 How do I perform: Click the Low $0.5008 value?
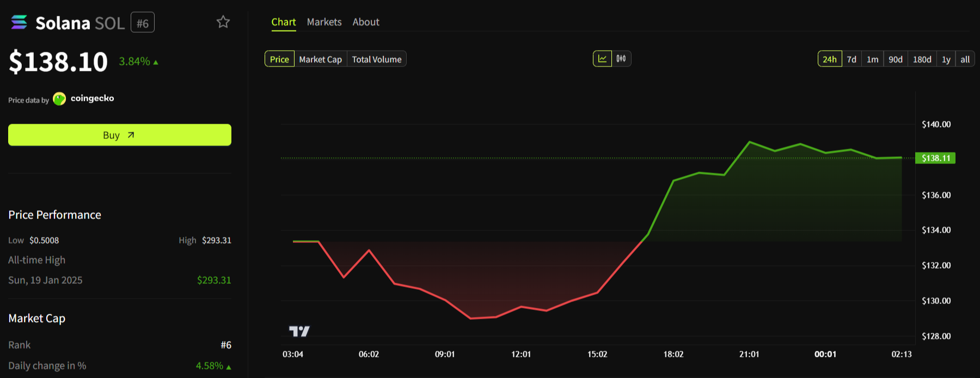(44, 240)
